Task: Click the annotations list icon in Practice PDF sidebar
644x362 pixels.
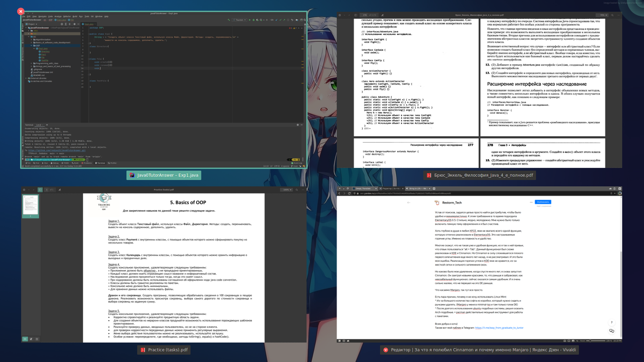Action: [x=31, y=339]
